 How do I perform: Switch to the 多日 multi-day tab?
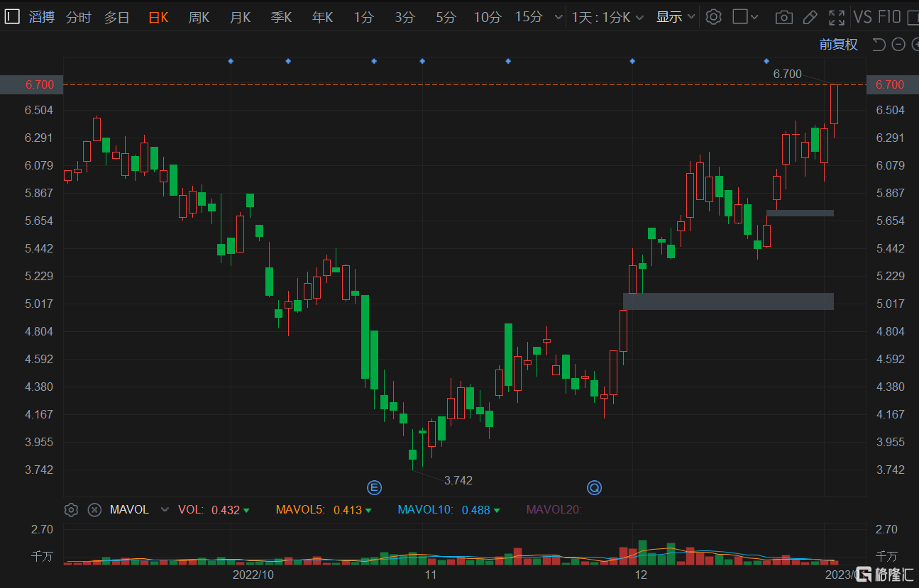(117, 18)
